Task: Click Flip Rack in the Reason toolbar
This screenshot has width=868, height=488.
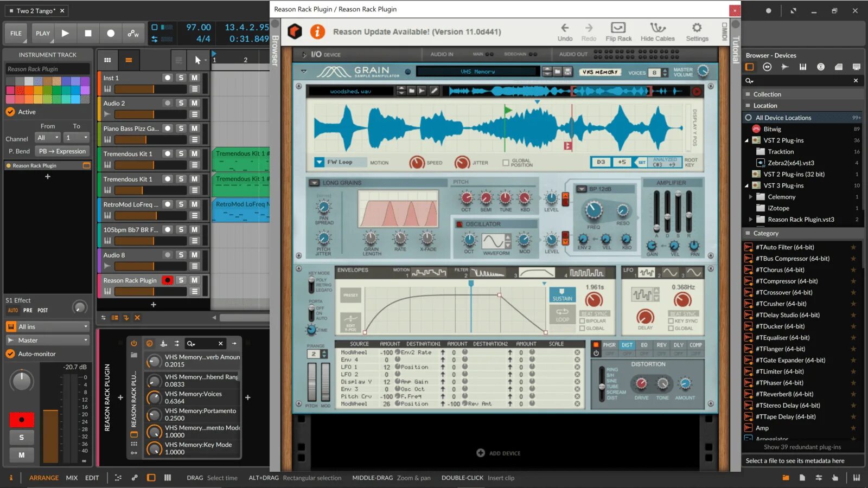Action: [x=618, y=31]
